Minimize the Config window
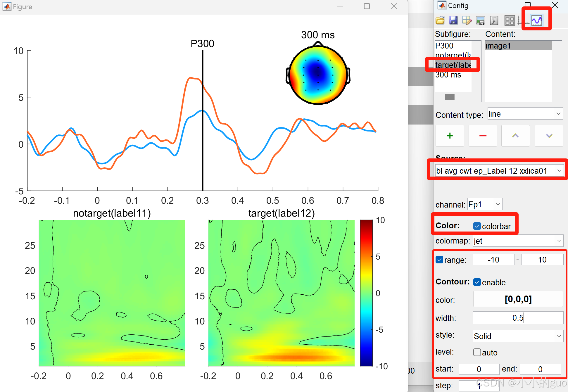This screenshot has height=392, width=568. click(501, 5)
